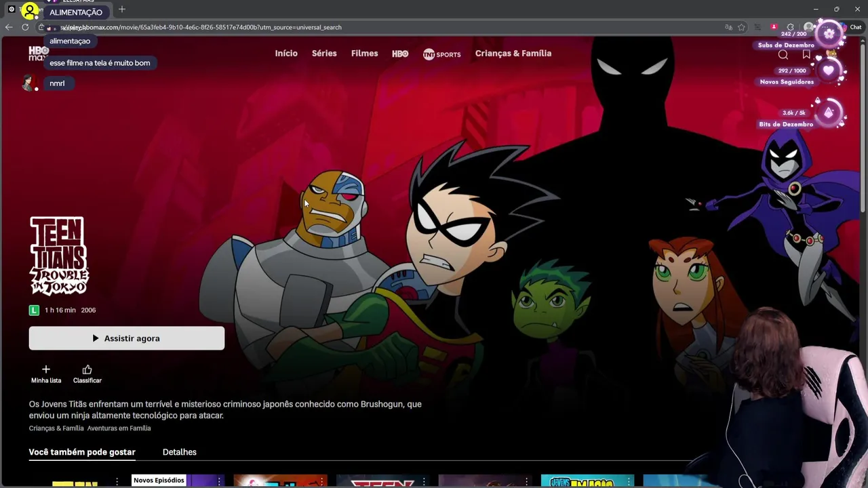Reload the page with the refresh icon

tap(25, 27)
